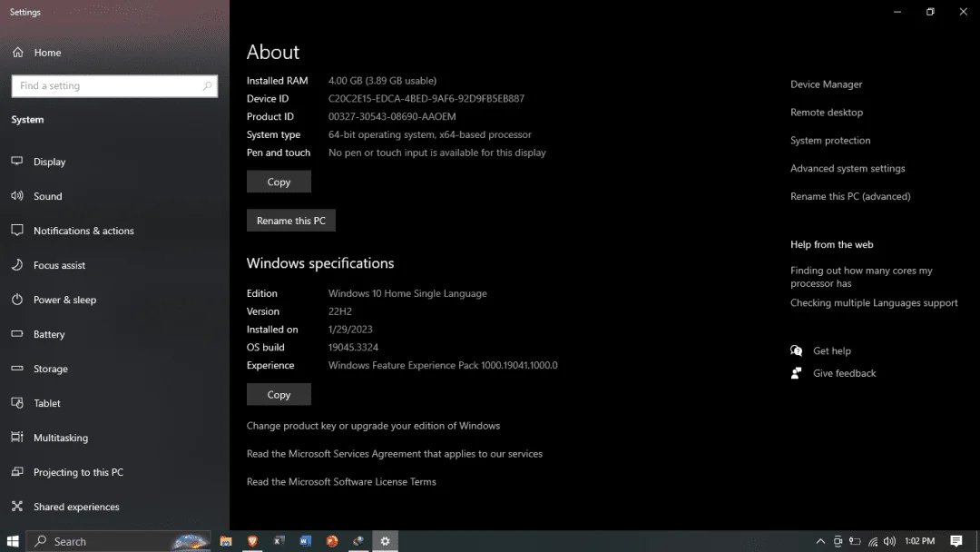Copy device specifications

[279, 182]
